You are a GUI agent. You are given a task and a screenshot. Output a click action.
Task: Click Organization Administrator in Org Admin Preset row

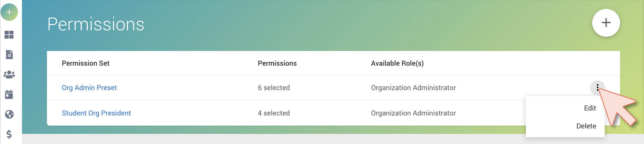413,88
